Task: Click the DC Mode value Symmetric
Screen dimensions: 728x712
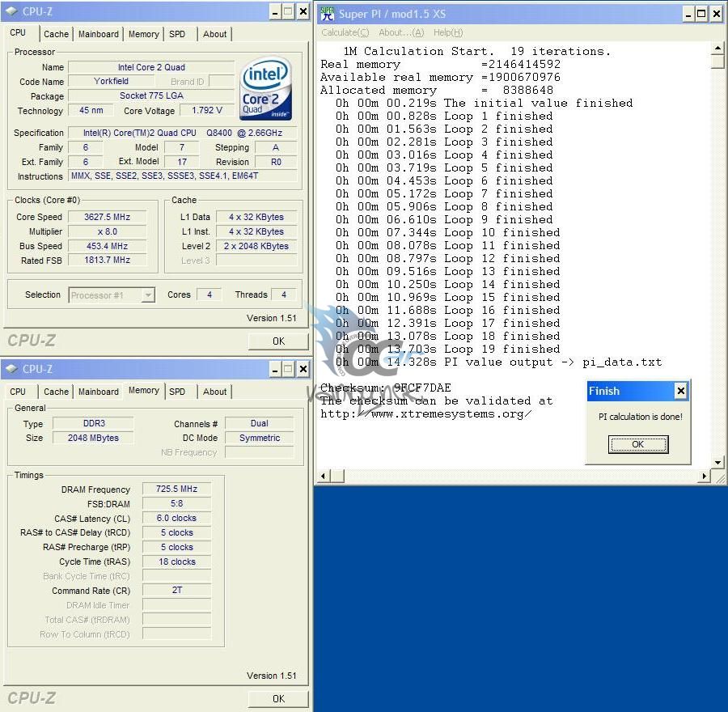Action: tap(259, 438)
